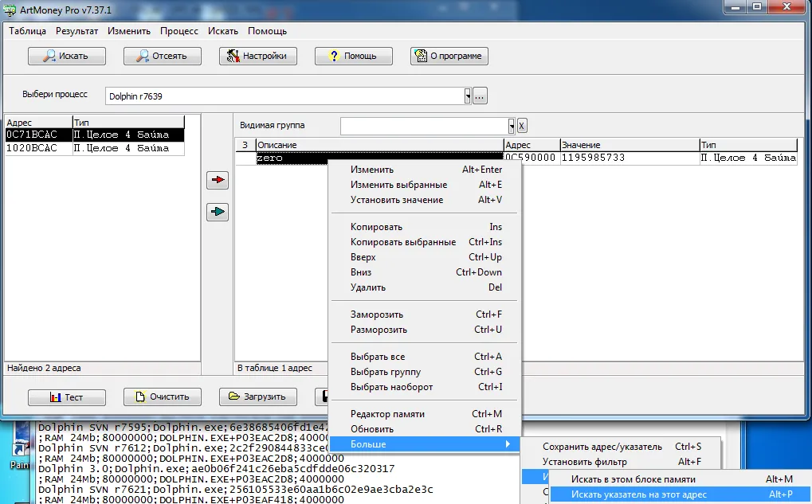
Task: Click the green arrow transfer button
Action: 218,212
